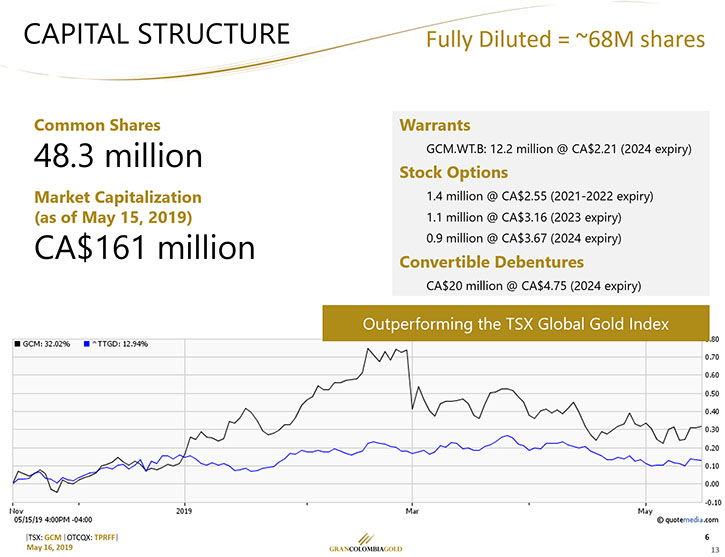Viewport: 725px width, 557px height.
Task: Click the '2019' x-axis label
Action: click(184, 511)
